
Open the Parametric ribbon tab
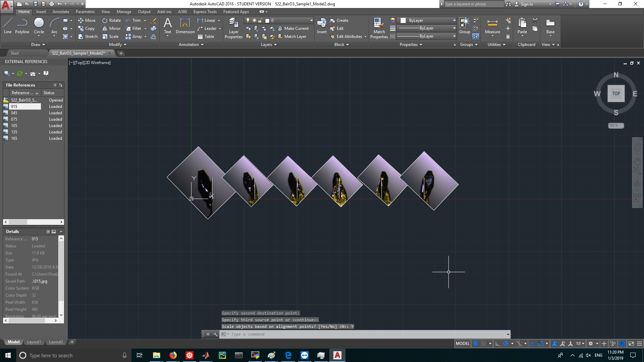pyautogui.click(x=85, y=12)
